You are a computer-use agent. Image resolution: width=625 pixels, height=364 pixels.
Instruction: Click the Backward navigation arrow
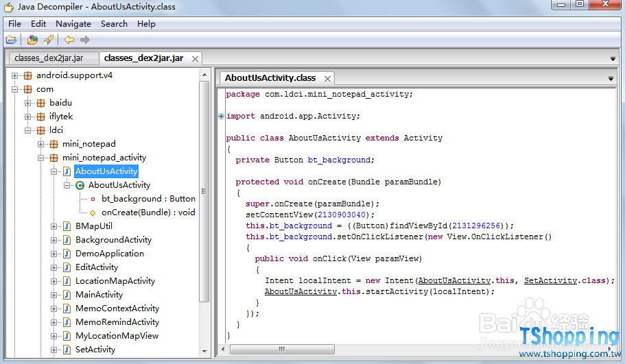(69, 40)
